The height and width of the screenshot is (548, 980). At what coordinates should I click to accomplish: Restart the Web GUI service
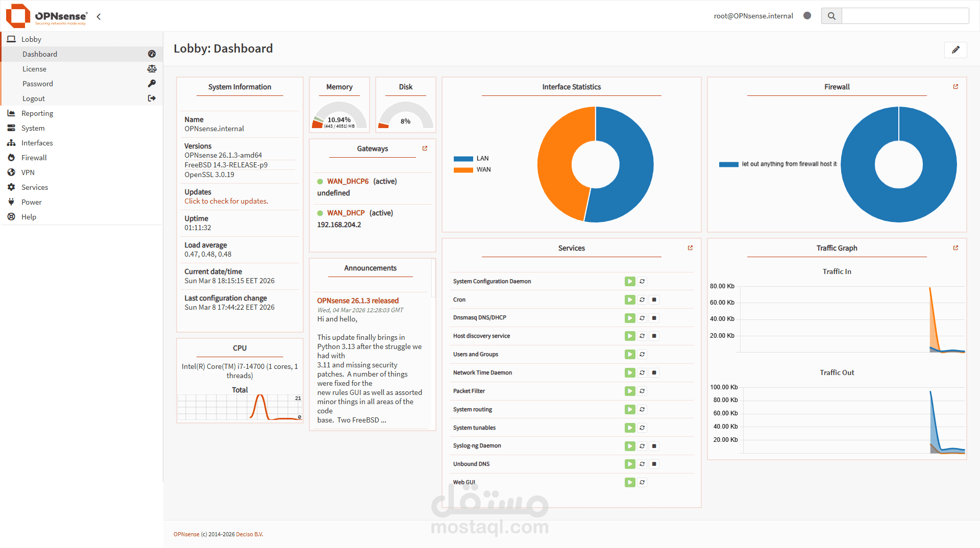pyautogui.click(x=642, y=482)
